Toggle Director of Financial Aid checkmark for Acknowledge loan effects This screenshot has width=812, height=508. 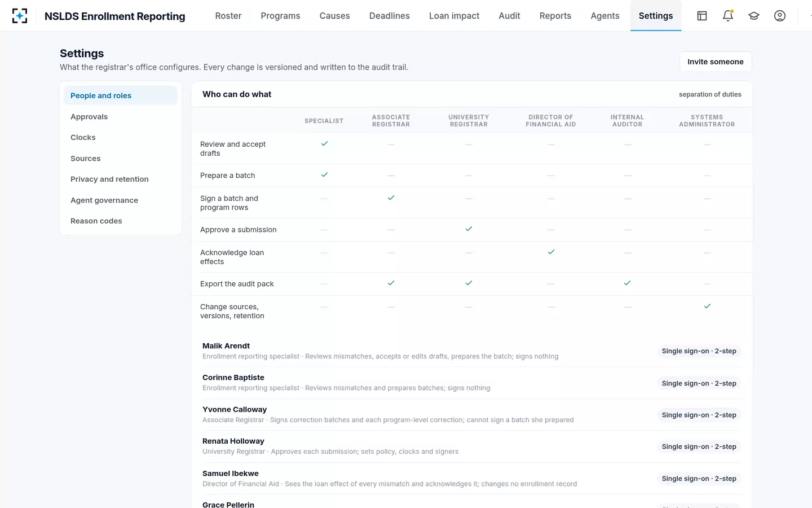click(x=551, y=252)
